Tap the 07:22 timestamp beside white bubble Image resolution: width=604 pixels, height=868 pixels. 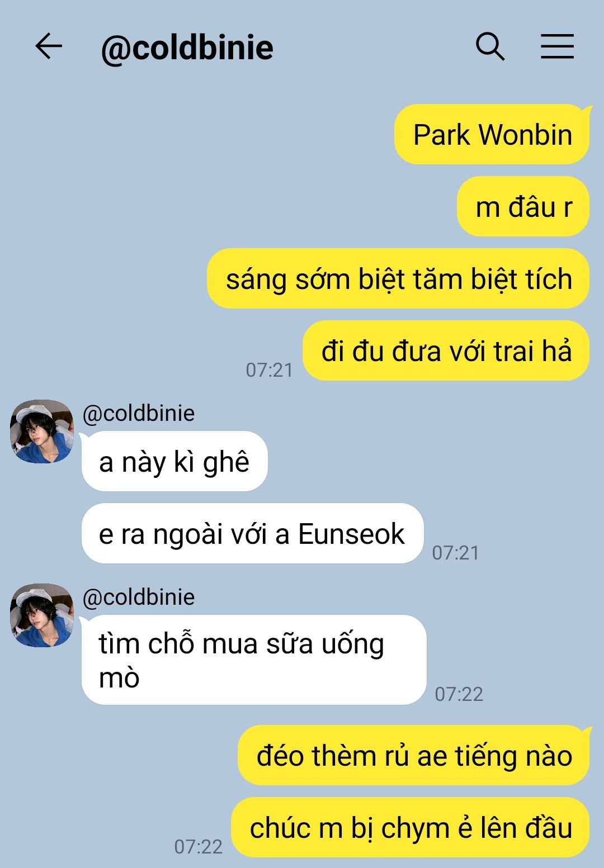coord(459,694)
